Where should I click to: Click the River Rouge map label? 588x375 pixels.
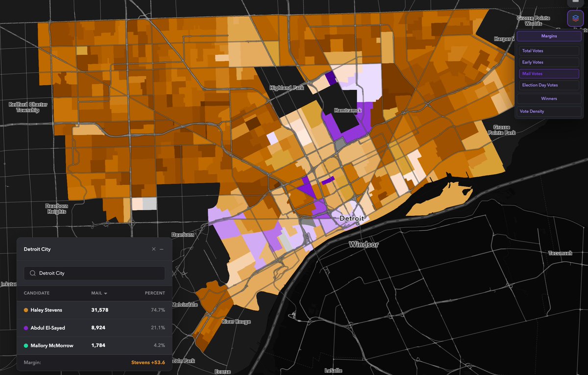[x=236, y=322]
